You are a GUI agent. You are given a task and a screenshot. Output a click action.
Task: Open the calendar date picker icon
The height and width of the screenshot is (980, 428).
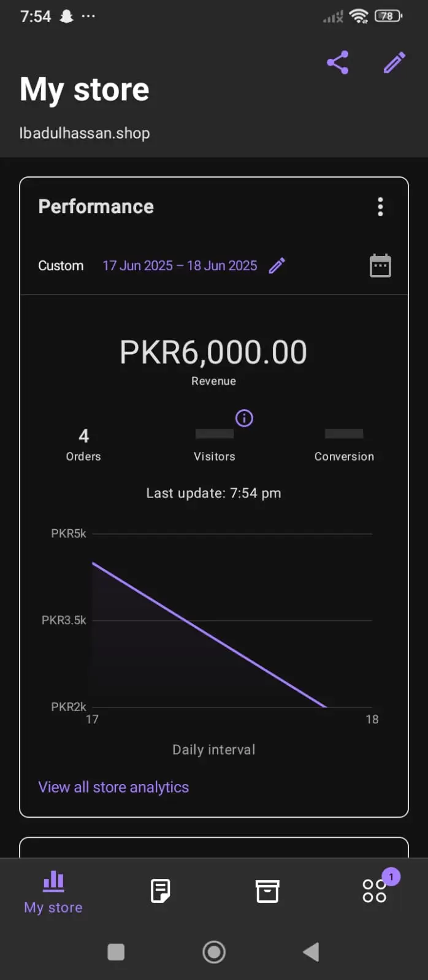tap(380, 266)
